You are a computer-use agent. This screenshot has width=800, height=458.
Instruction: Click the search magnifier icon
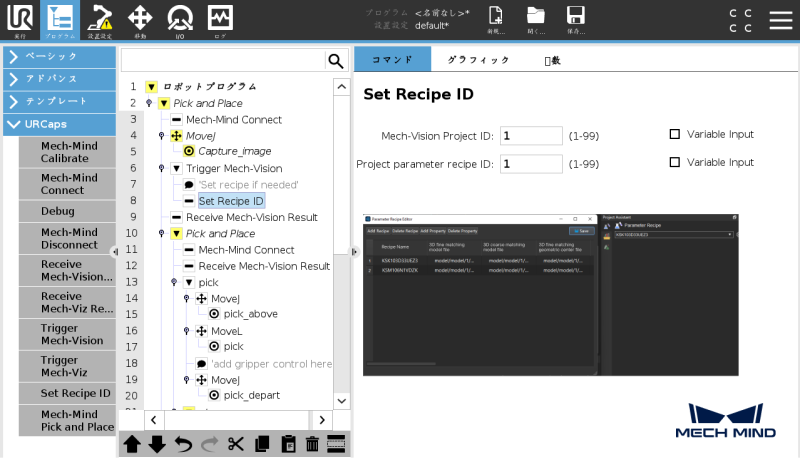coord(335,61)
